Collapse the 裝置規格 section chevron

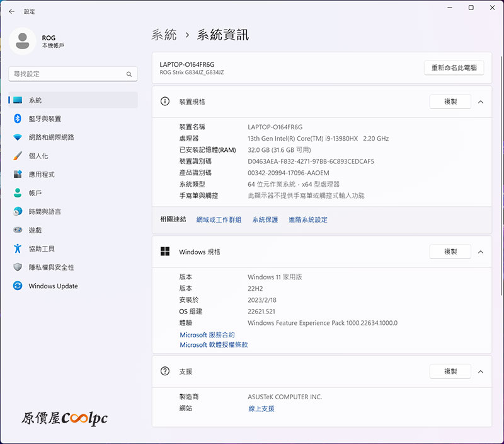click(481, 102)
